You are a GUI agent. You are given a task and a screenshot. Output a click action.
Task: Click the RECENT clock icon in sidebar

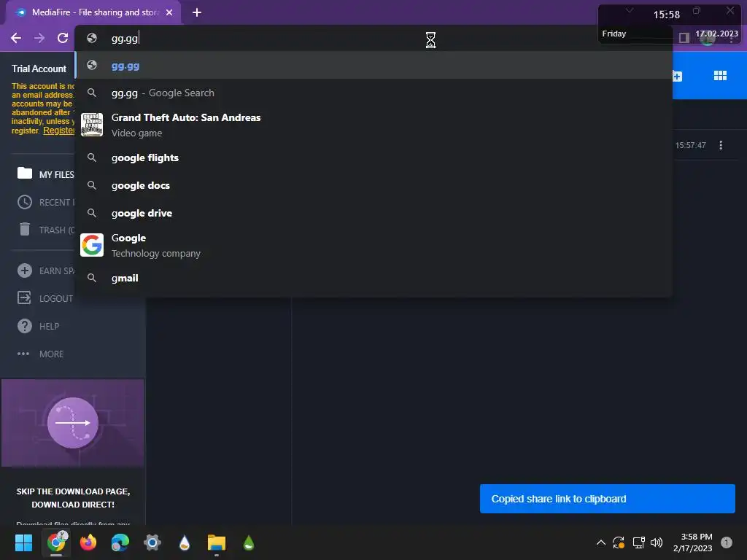(25, 202)
